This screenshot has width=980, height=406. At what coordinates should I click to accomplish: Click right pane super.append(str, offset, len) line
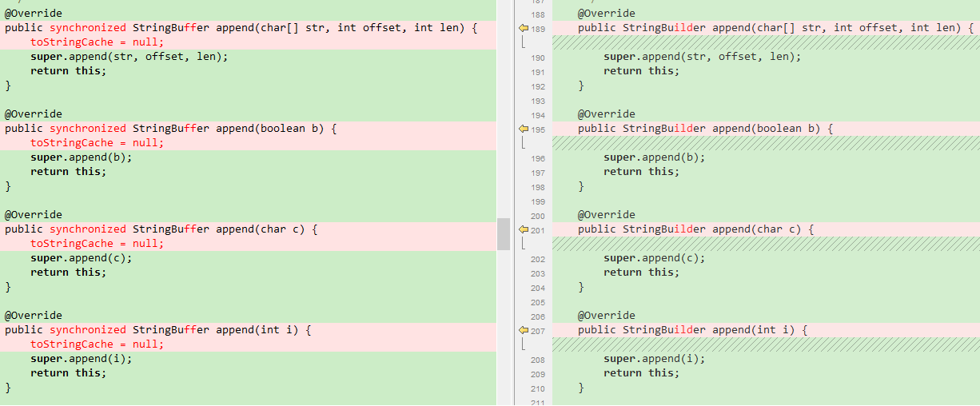[x=703, y=57]
